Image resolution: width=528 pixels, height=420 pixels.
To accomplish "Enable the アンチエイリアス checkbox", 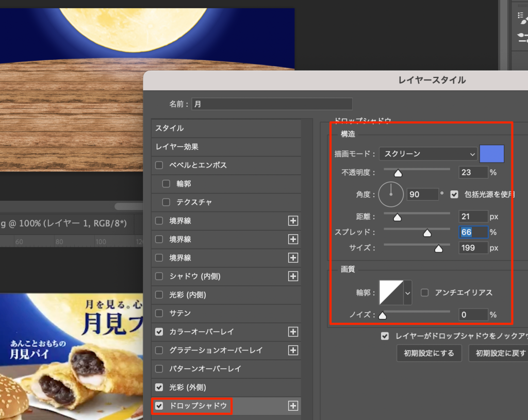I will tap(425, 293).
